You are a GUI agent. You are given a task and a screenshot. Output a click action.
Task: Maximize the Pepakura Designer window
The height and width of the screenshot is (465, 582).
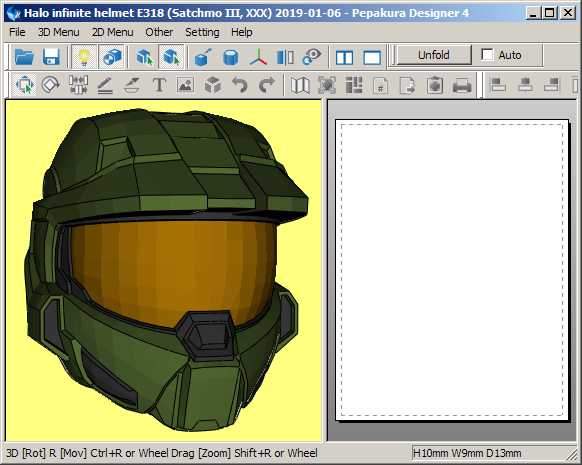(550, 13)
